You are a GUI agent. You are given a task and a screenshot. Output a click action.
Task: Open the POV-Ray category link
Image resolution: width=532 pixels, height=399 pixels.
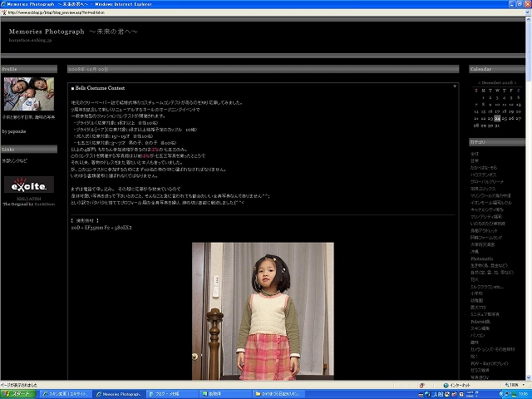(x=490, y=363)
